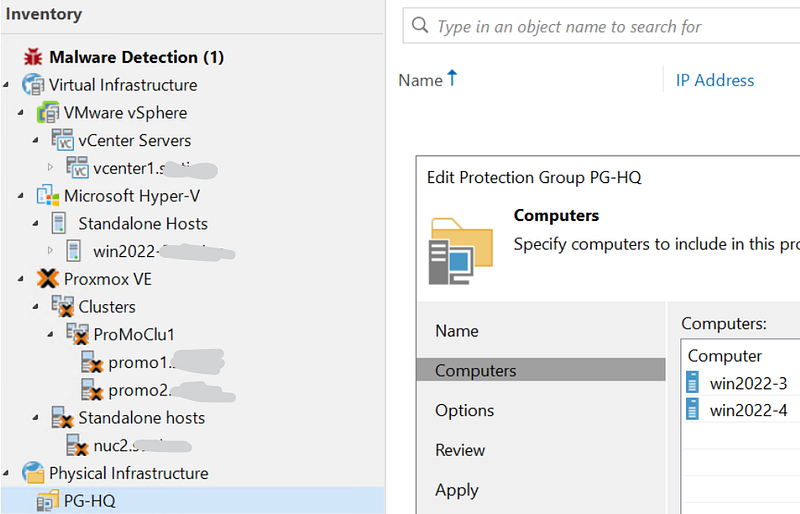Screen dimensions: 800x514
Task: Select the VMware vSphere icon
Action: point(48,113)
